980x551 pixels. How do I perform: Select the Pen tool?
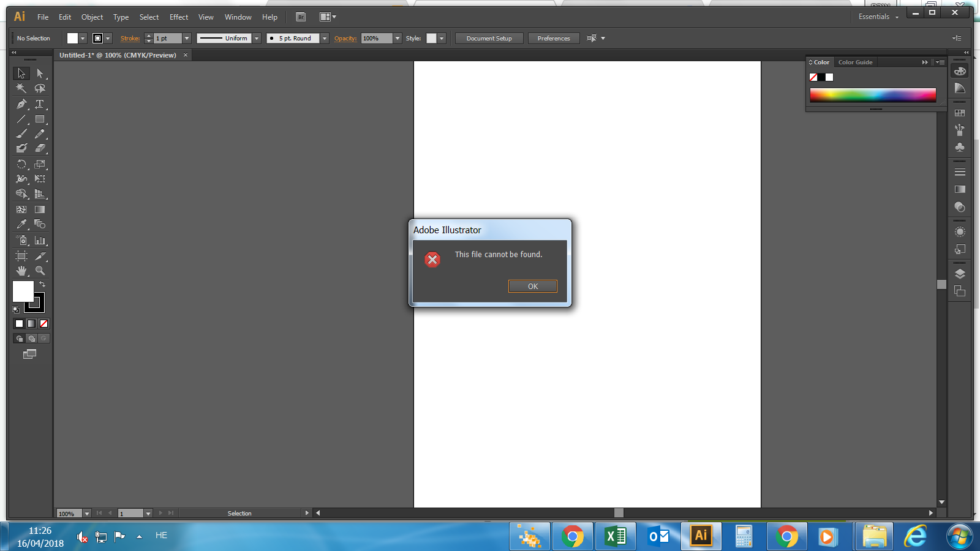pyautogui.click(x=21, y=104)
